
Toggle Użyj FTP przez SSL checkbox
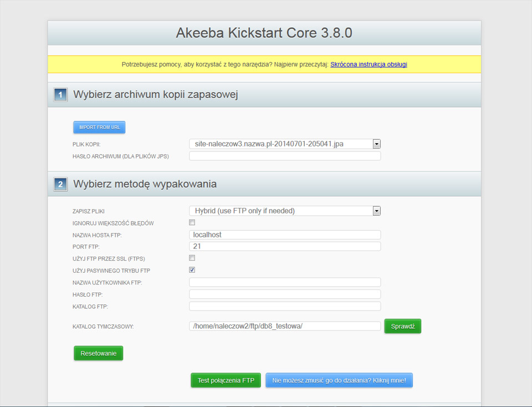click(192, 258)
